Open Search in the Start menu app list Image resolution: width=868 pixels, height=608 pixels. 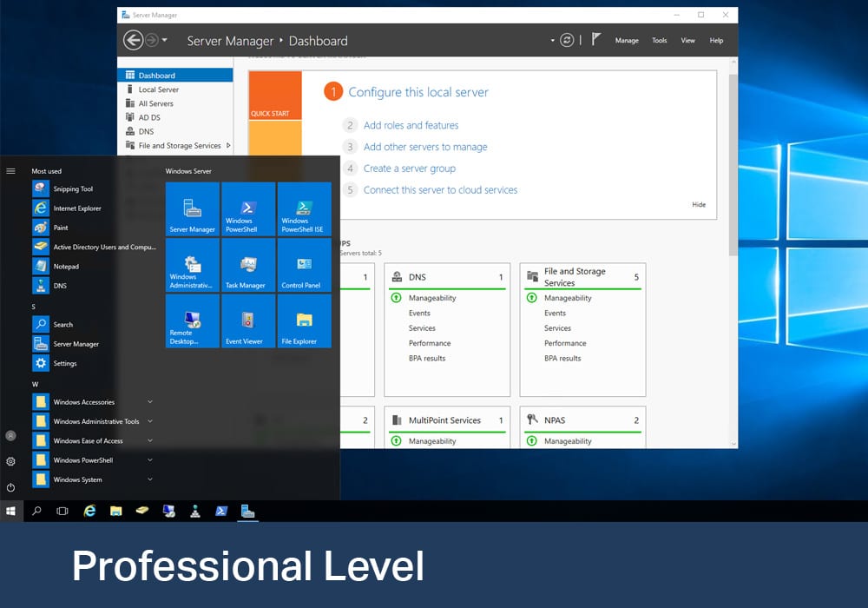tap(94, 325)
